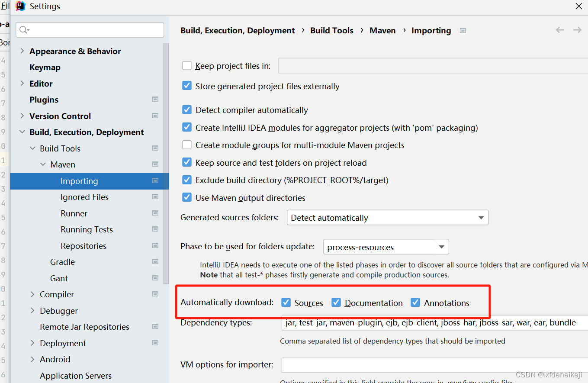Click the project-level settings icon next to Plugins
This screenshot has width=588, height=383.
point(155,100)
